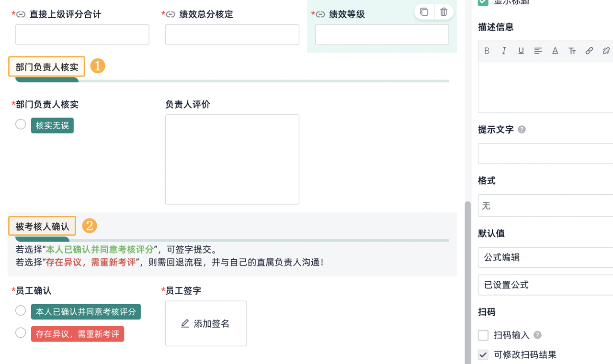The image size is (613, 364).
Task: Select the 核实无误 radio button
Action: [21, 124]
